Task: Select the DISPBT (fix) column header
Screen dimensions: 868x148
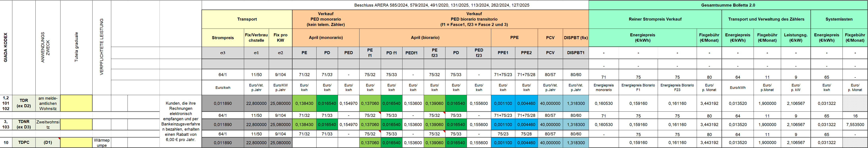Action: coord(576,38)
